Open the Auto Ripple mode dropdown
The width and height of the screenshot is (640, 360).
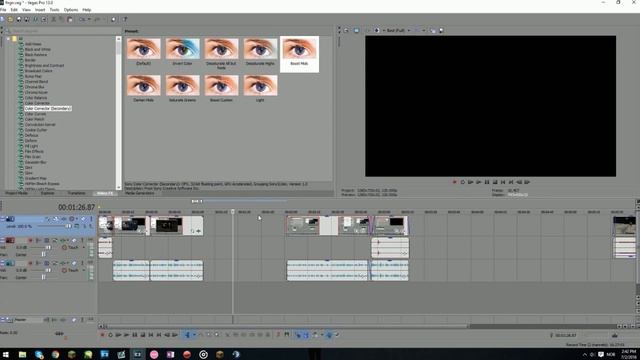point(321,335)
